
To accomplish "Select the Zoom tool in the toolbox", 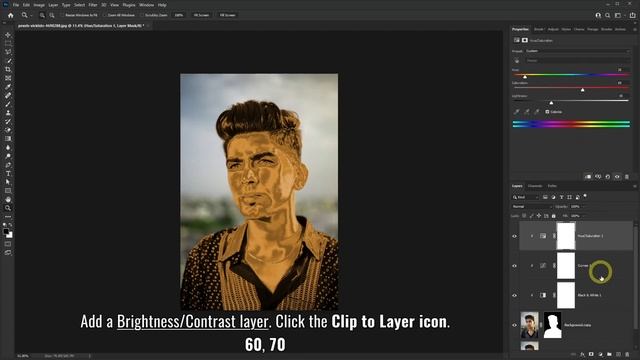I will tap(8, 208).
